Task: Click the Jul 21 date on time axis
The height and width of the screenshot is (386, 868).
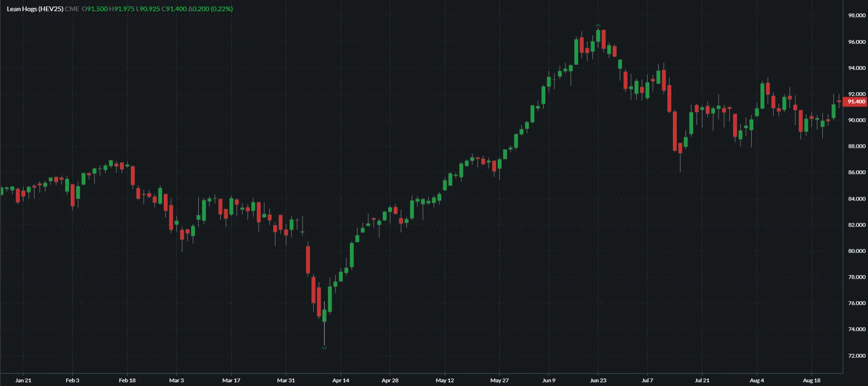Action: tap(702, 380)
